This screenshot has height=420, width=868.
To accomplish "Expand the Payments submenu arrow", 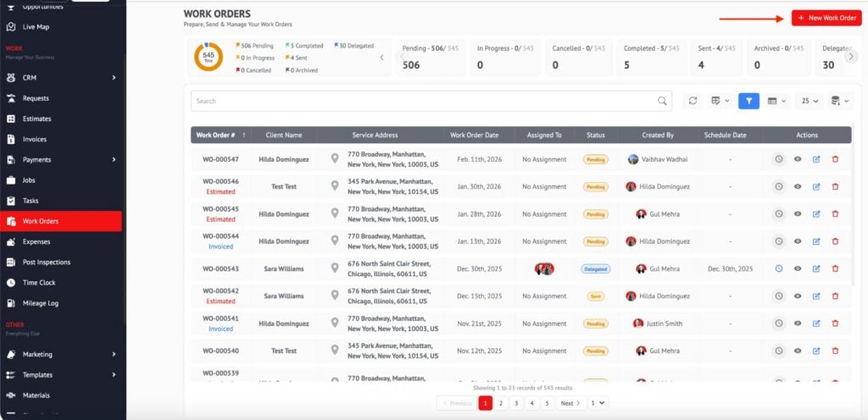I will click(114, 160).
